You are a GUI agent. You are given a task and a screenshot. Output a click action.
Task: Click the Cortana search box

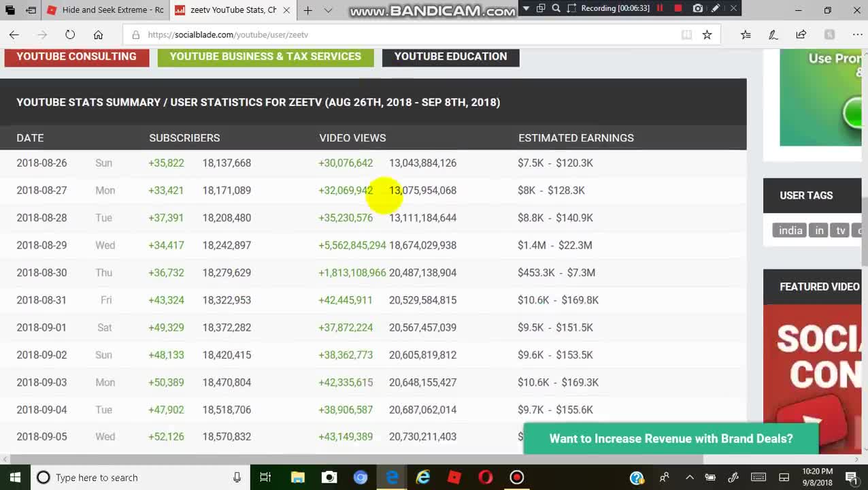[140, 477]
